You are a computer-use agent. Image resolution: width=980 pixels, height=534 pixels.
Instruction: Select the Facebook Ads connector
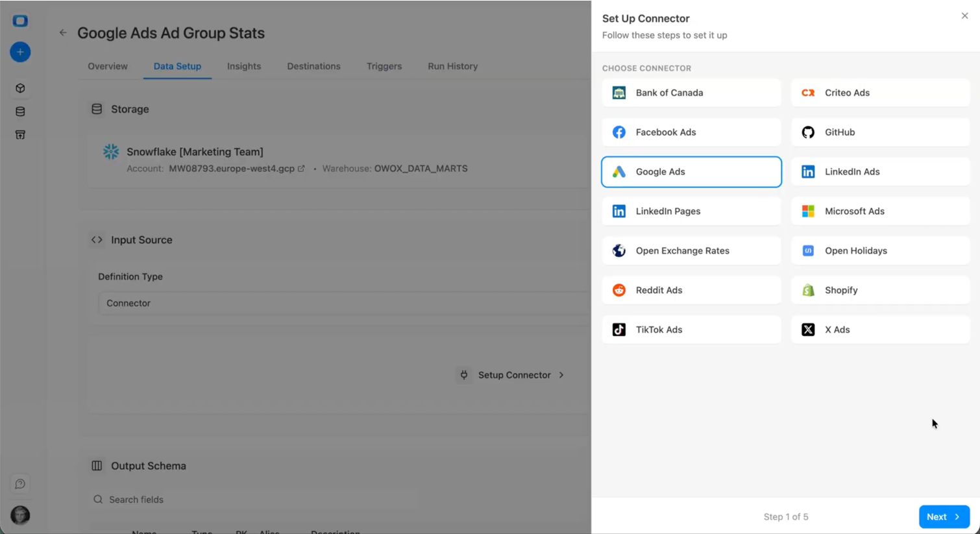click(x=691, y=132)
